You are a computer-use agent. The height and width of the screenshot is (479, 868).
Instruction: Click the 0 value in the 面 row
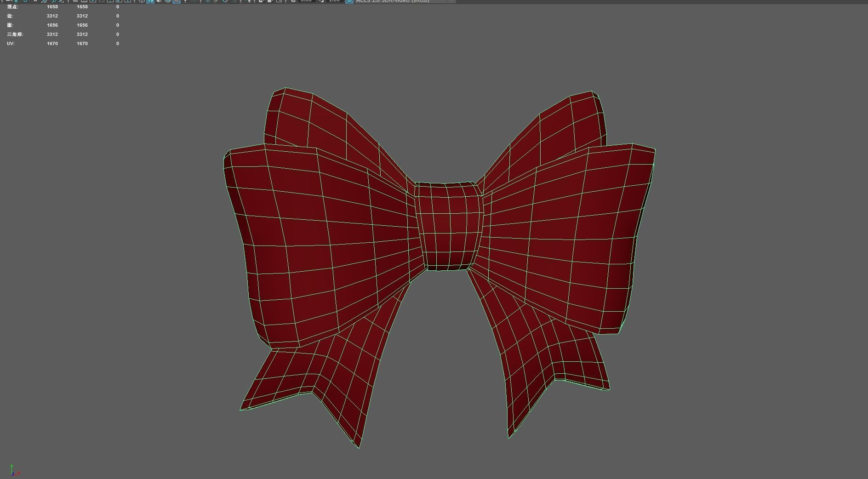(118, 25)
